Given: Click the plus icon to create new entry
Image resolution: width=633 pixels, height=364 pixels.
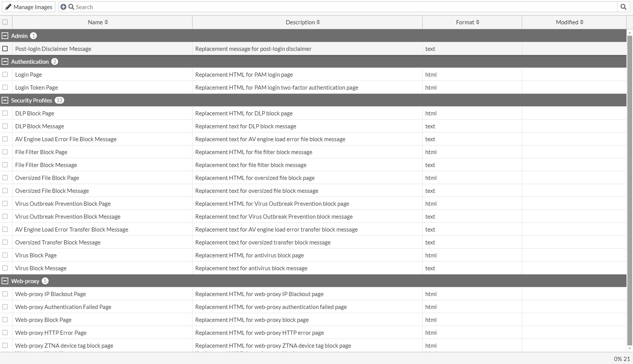Looking at the screenshot, I should 63,6.
